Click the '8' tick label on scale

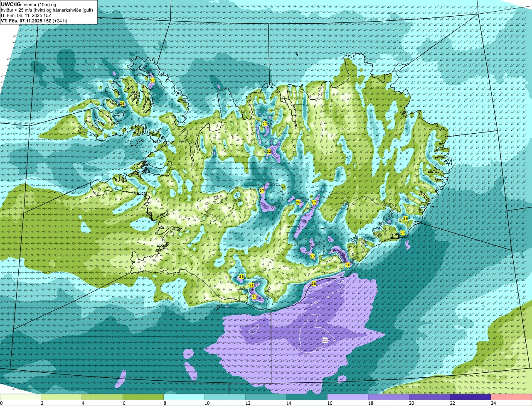coord(164,403)
